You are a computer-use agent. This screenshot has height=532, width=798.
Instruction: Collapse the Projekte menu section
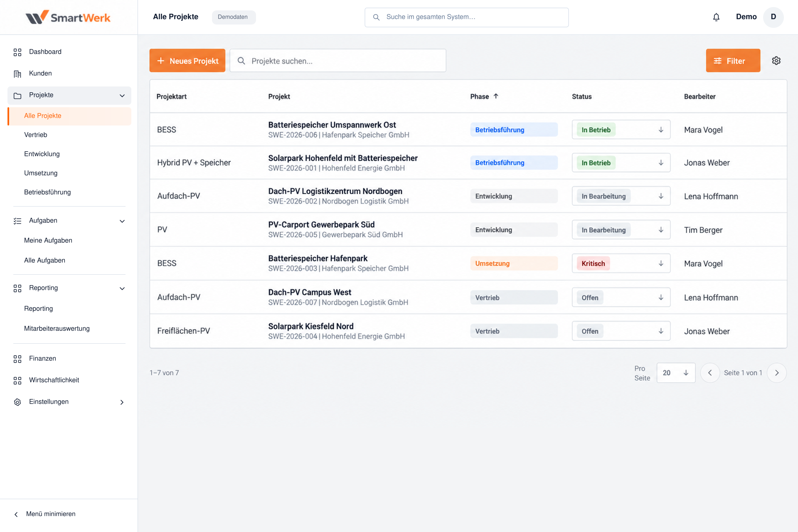coord(122,96)
